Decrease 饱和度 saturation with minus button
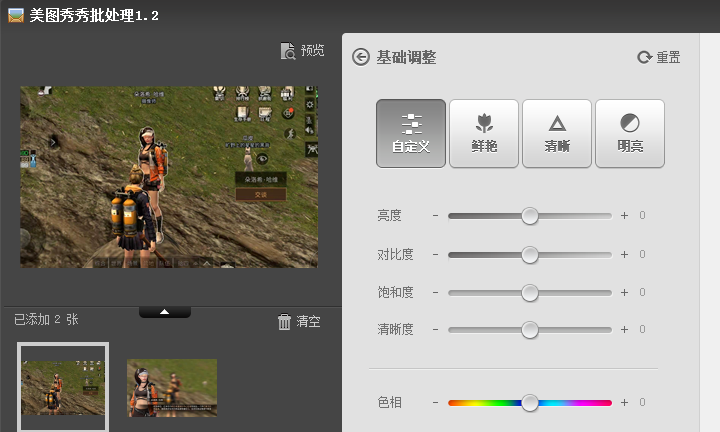Image resolution: width=720 pixels, height=432 pixels. (436, 293)
